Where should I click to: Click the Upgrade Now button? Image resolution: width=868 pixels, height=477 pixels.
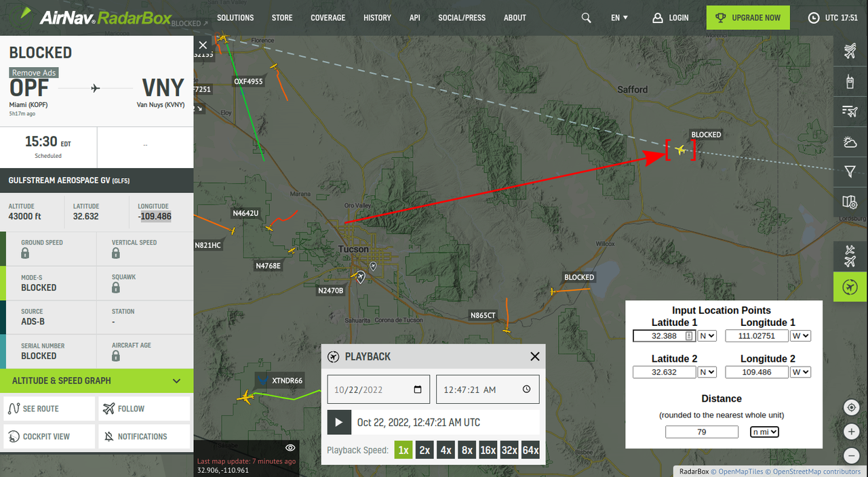[x=748, y=18]
